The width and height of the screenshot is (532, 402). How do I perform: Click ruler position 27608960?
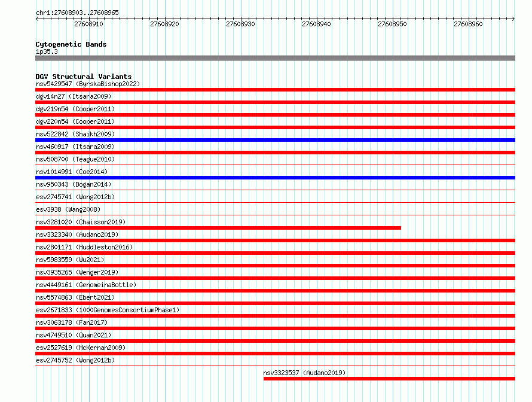[x=468, y=24]
